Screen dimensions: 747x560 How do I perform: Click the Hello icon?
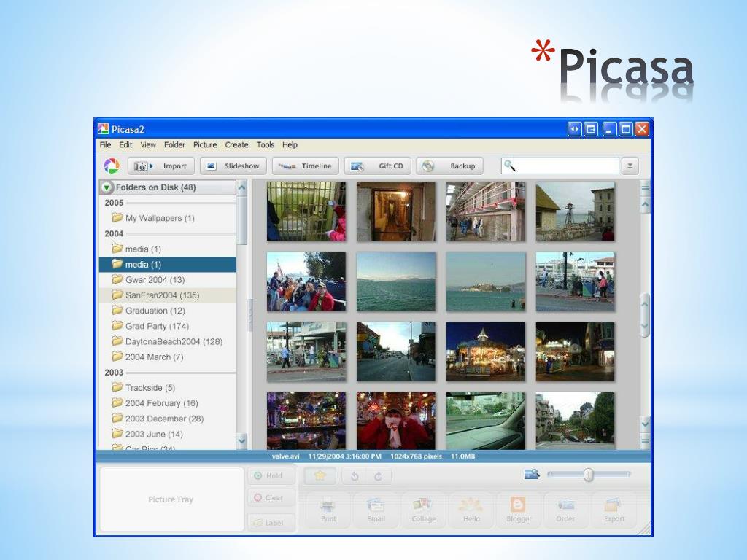tap(471, 510)
